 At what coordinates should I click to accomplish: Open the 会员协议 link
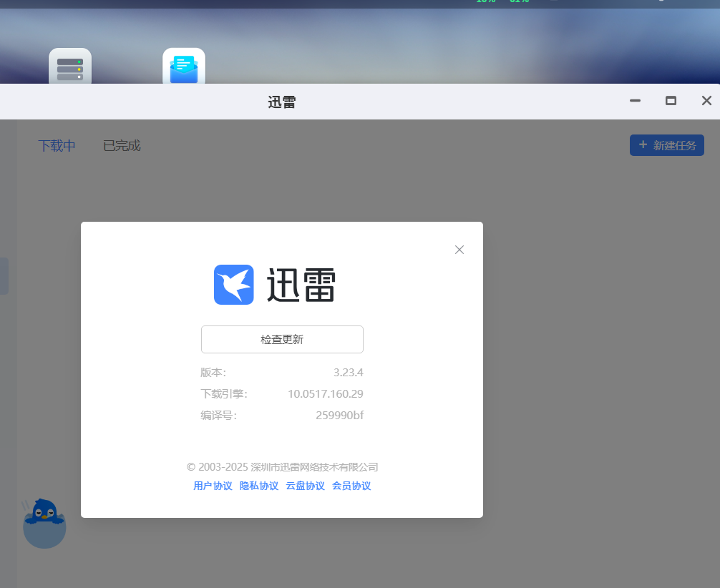351,486
